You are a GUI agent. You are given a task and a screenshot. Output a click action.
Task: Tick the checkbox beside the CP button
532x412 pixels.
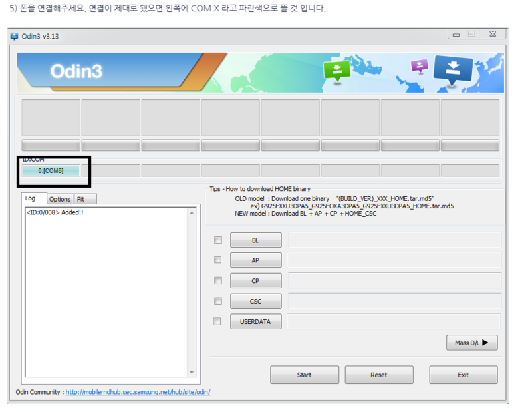[218, 281]
